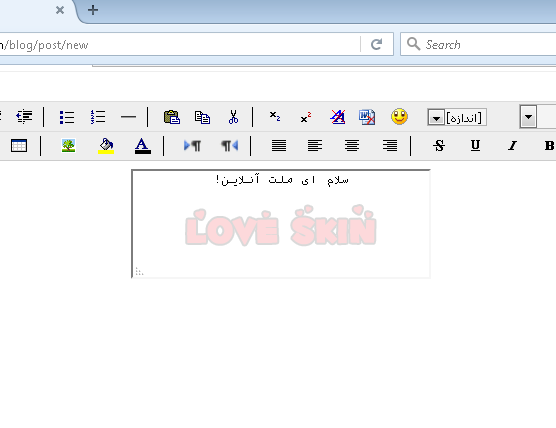Insert an emoticon using the smiley icon
The image size is (556, 428).
click(399, 117)
